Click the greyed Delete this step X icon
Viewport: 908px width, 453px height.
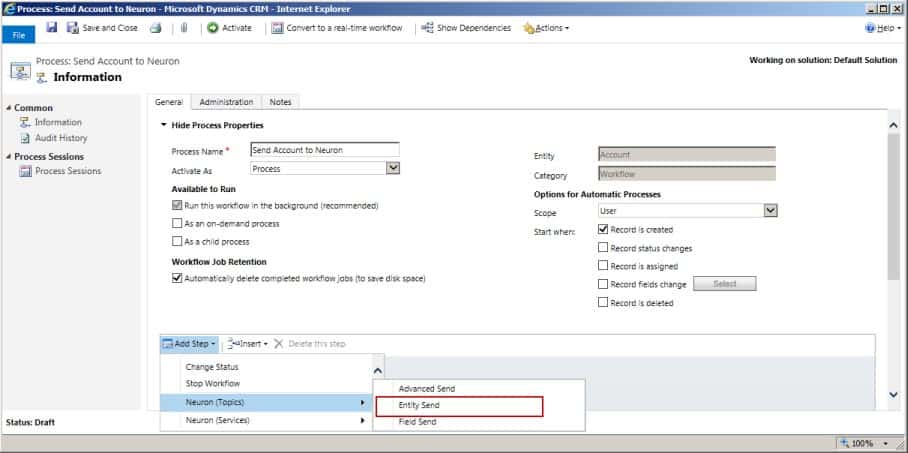coord(279,344)
